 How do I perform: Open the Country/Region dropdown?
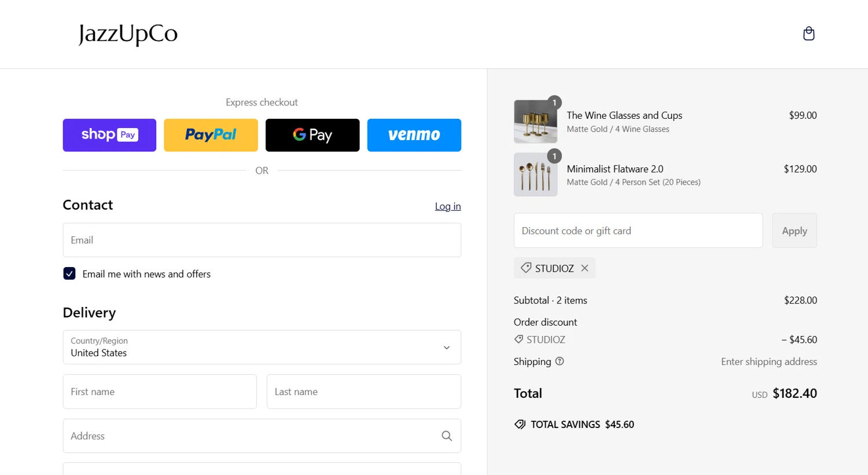(x=262, y=347)
